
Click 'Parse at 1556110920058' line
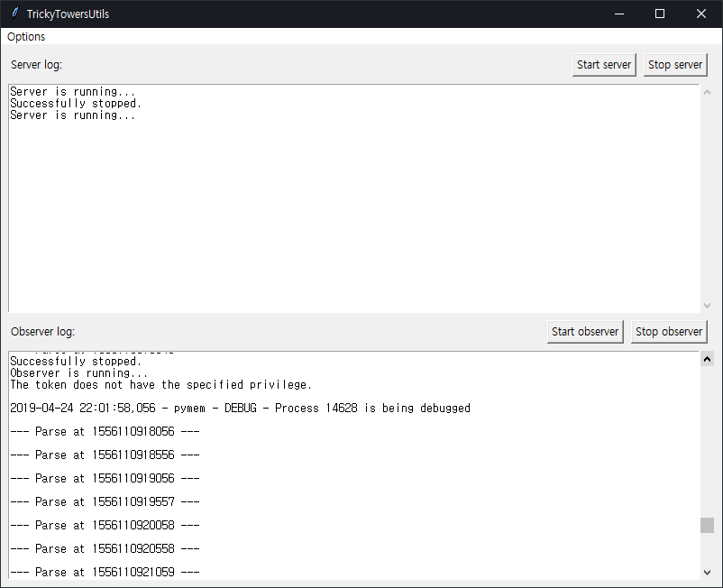click(x=105, y=525)
